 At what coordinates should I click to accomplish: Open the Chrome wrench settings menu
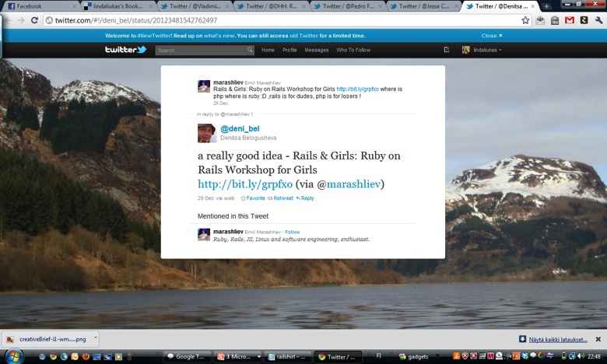tap(599, 20)
